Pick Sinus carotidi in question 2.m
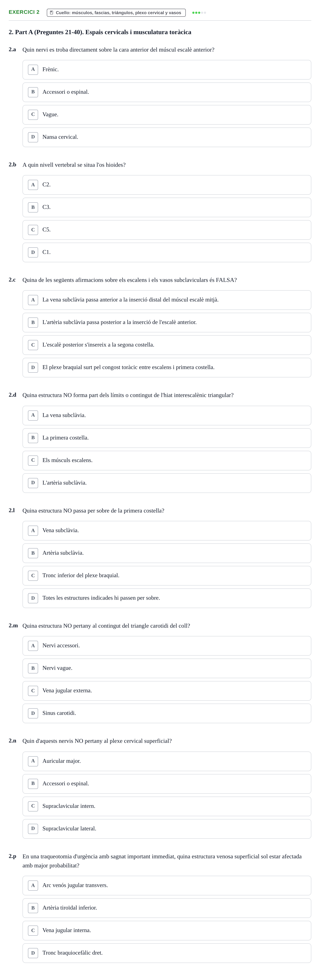The width and height of the screenshot is (320, 980). pos(167,713)
